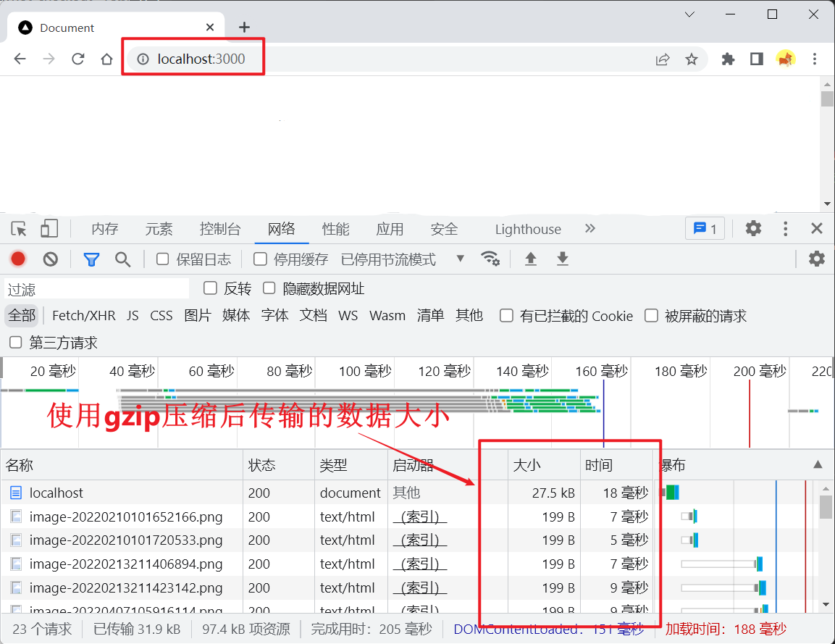Toggle the device emulation toolbar
The height and width of the screenshot is (644, 835).
[x=49, y=228]
